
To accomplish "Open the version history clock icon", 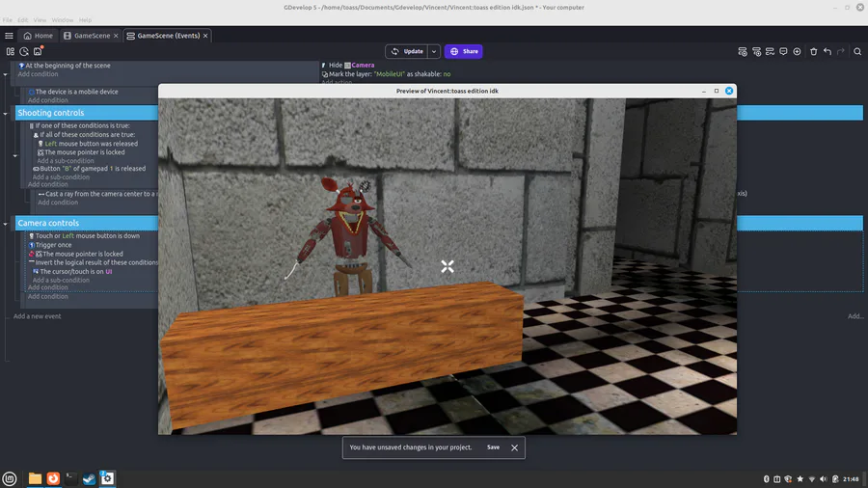I will tap(24, 51).
